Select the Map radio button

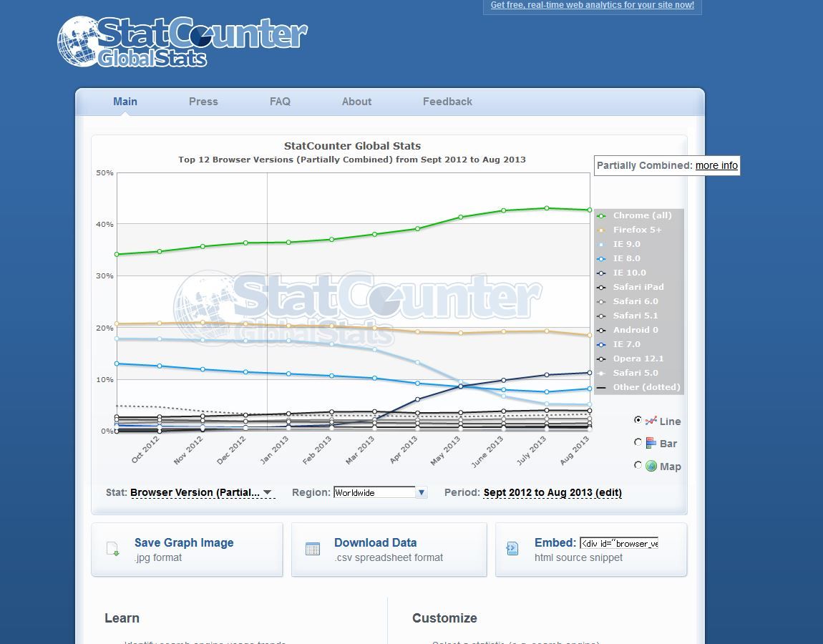click(638, 465)
